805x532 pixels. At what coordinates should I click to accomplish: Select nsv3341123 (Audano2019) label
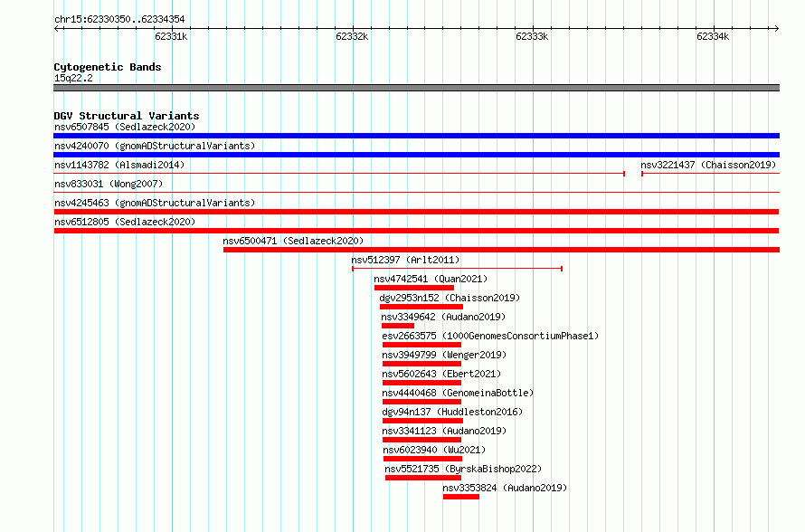(444, 431)
